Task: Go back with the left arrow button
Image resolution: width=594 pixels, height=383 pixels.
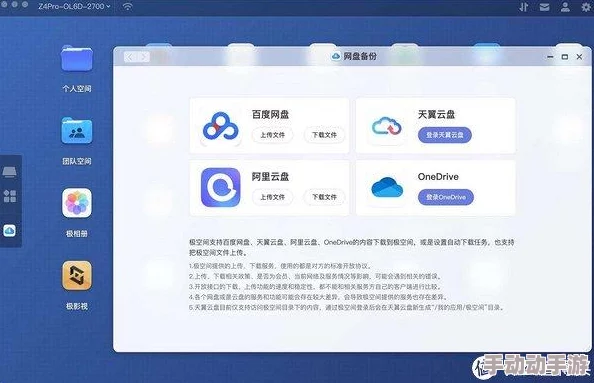Action: coord(130,57)
